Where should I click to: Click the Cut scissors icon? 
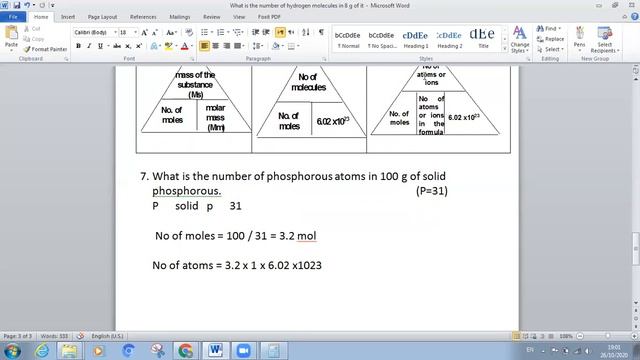[32, 29]
